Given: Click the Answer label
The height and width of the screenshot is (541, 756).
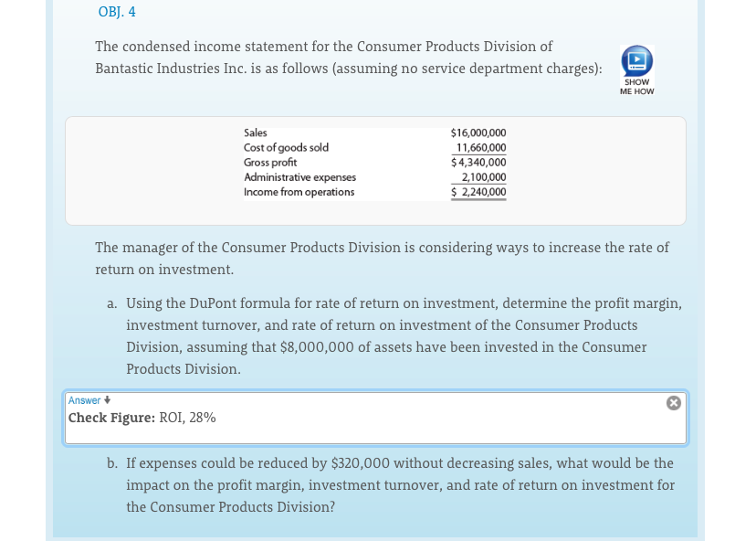Looking at the screenshot, I should tap(86, 399).
